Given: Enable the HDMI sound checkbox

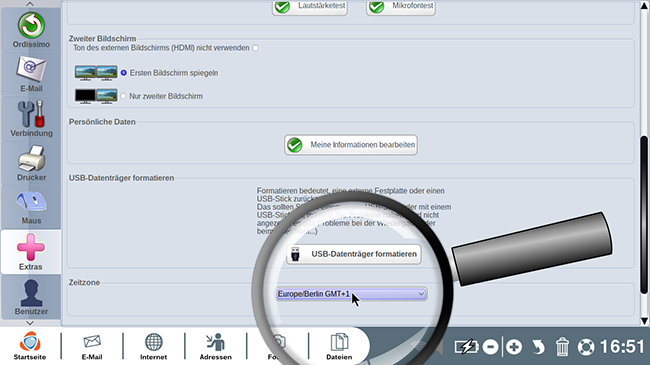Looking at the screenshot, I should [x=255, y=48].
